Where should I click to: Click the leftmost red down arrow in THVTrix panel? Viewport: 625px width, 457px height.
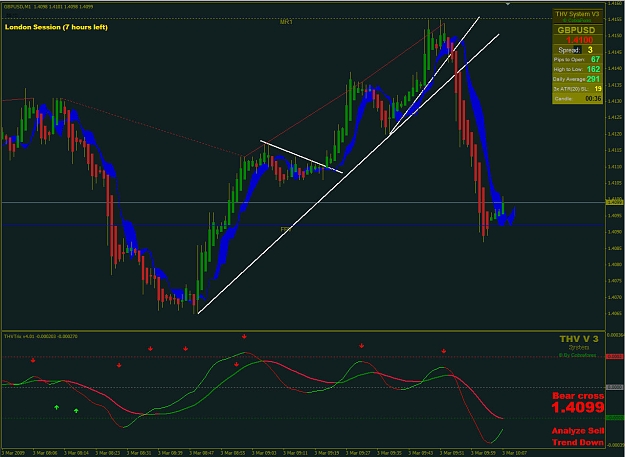coord(33,360)
